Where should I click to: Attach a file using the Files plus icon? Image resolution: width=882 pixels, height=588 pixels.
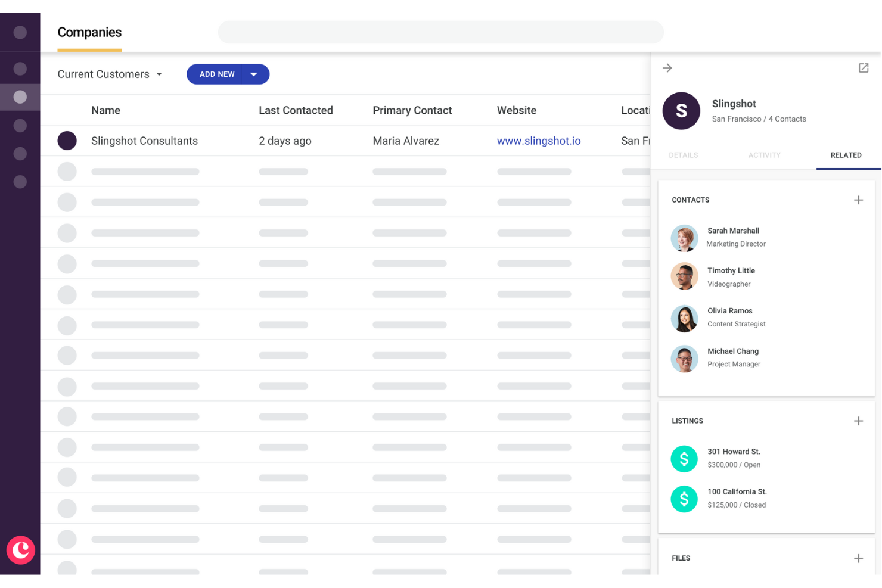(858, 558)
